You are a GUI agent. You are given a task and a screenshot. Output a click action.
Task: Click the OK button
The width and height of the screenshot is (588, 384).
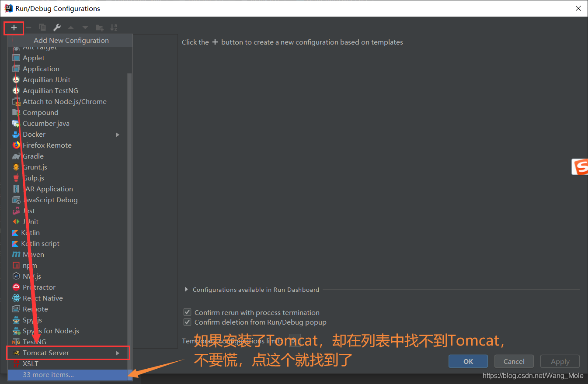(x=468, y=361)
